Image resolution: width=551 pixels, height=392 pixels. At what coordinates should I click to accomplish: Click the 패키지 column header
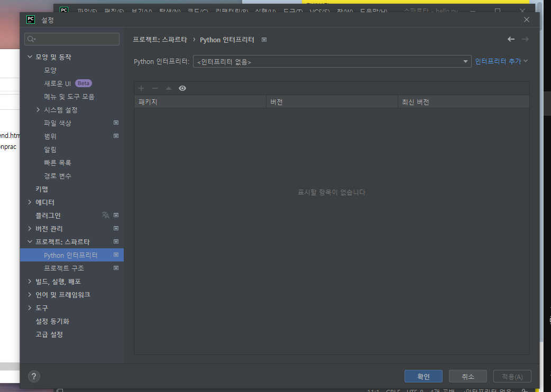tap(200, 102)
